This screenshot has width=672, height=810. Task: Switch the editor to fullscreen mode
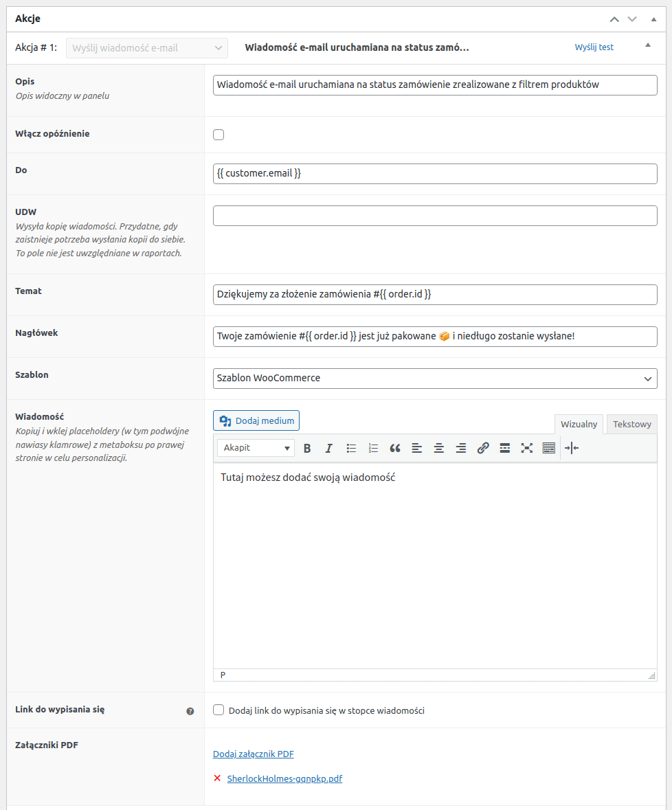click(527, 448)
